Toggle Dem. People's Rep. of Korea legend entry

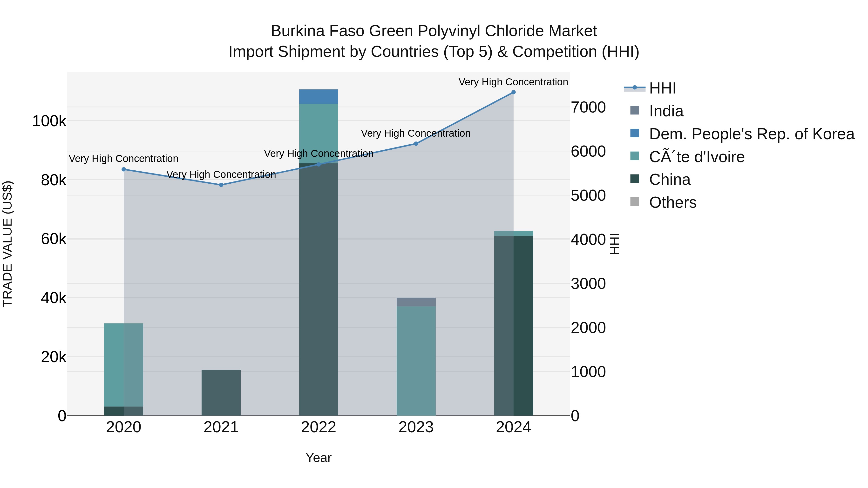point(742,134)
